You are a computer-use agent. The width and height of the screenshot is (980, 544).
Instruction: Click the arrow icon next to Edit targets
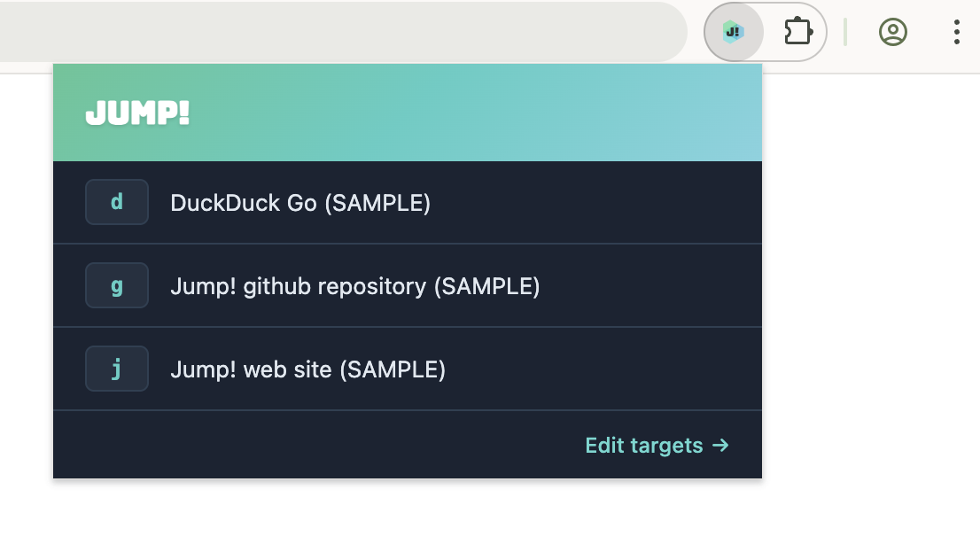[719, 446]
